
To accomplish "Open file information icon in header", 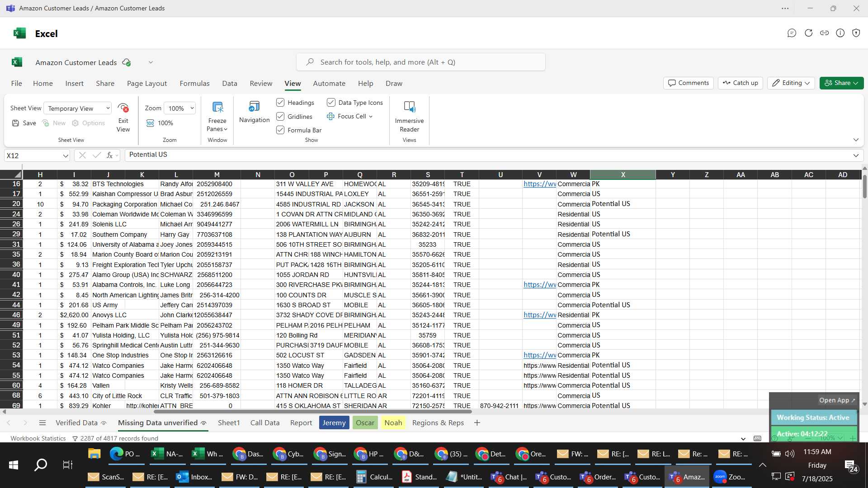I will point(840,33).
